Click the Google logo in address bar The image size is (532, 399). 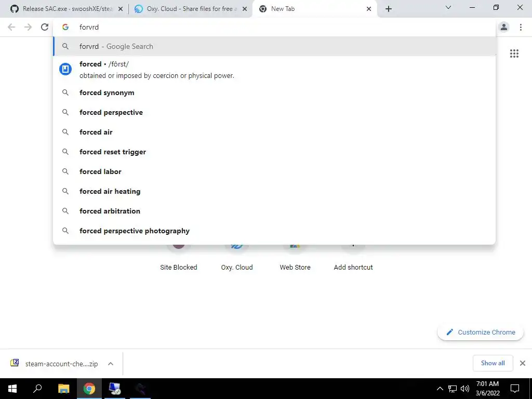65,27
